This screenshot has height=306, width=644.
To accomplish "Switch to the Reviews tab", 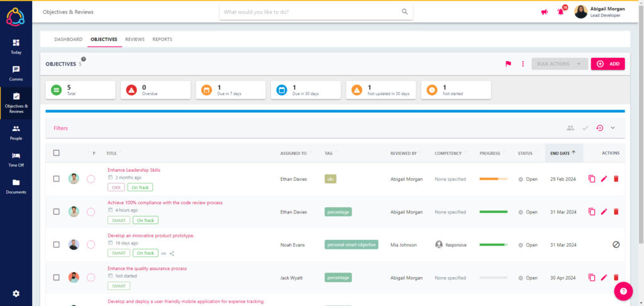I will 135,40.
